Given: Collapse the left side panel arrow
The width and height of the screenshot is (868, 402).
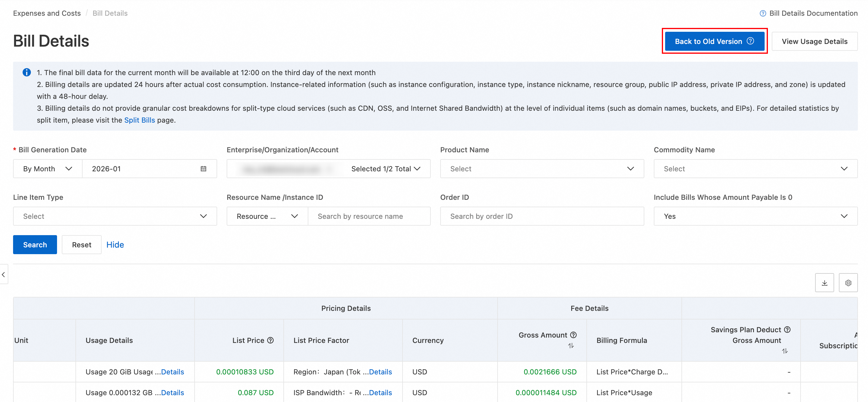Looking at the screenshot, I should coord(3,275).
